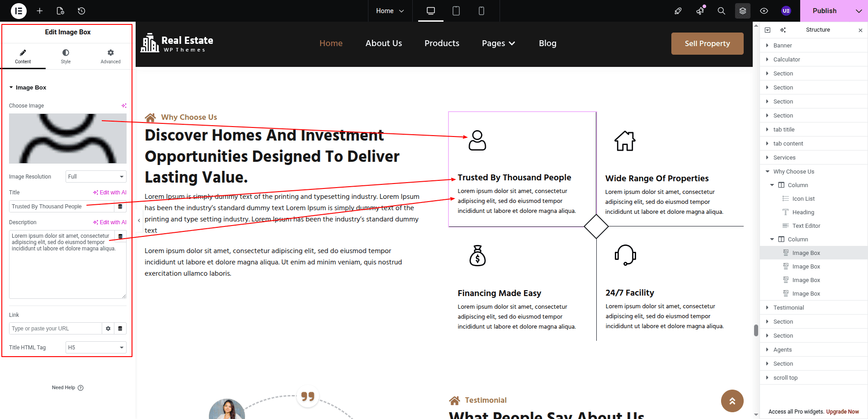Open the Title HTML Tag dropdown
The width and height of the screenshot is (868, 419).
click(96, 348)
